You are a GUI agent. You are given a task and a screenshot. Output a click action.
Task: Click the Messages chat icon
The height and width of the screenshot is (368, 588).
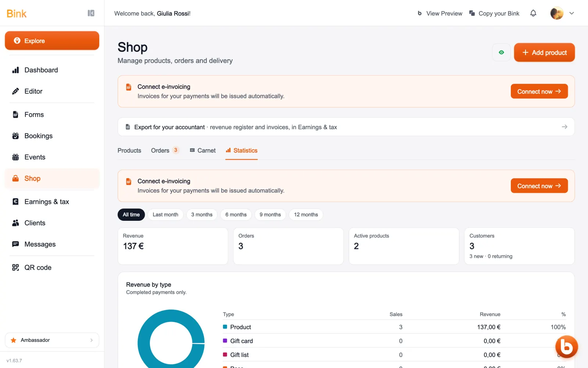click(x=15, y=244)
